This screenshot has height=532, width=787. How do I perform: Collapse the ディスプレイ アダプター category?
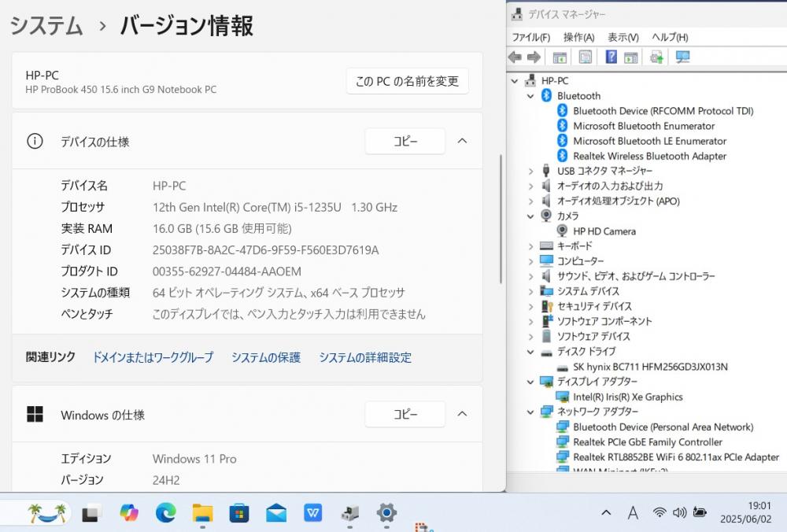tap(530, 382)
